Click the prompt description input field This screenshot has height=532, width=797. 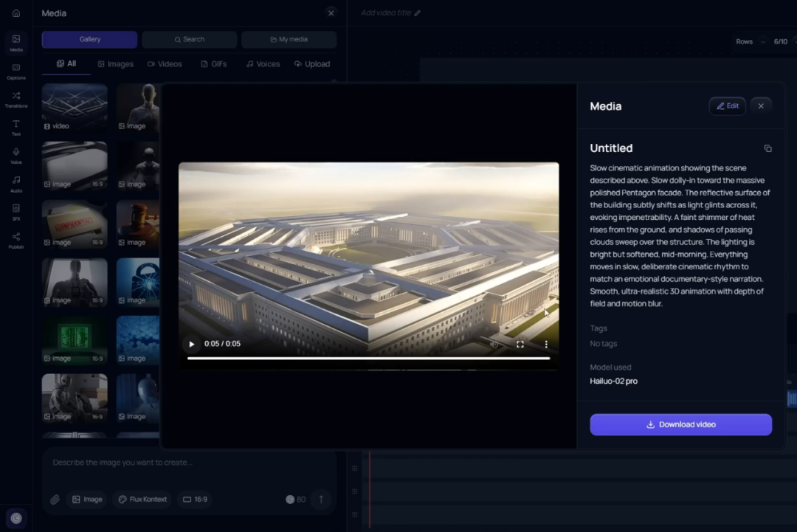click(x=188, y=463)
